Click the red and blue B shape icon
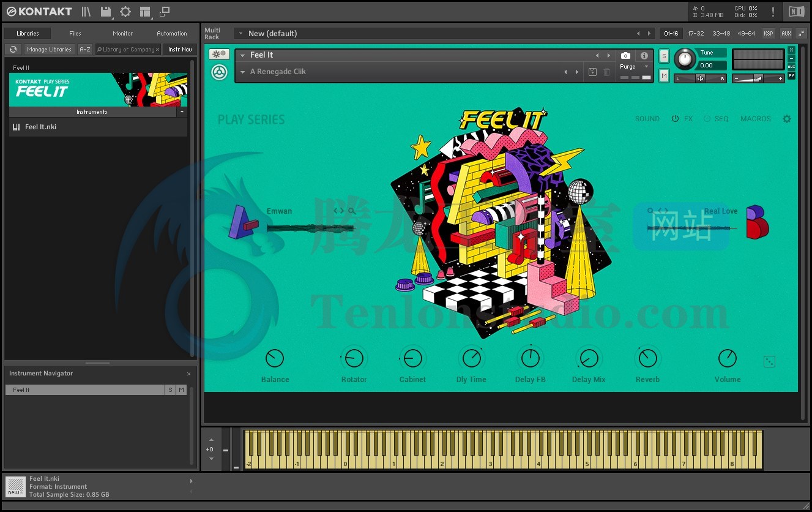This screenshot has height=512, width=812. pyautogui.click(x=757, y=222)
